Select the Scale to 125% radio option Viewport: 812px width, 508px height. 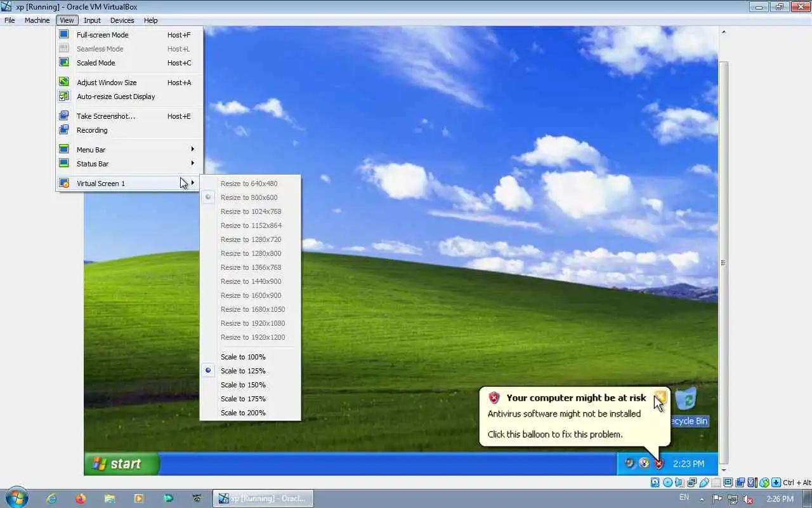click(250, 371)
